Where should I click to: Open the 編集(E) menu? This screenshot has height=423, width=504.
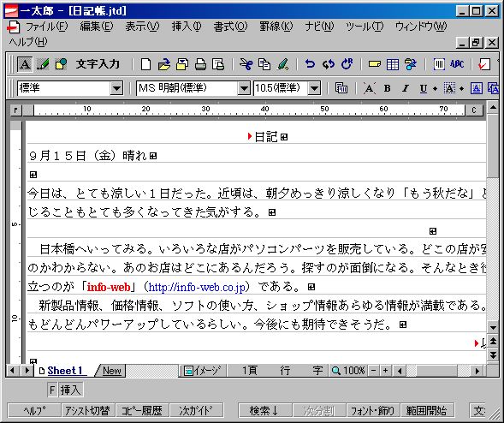(97, 27)
